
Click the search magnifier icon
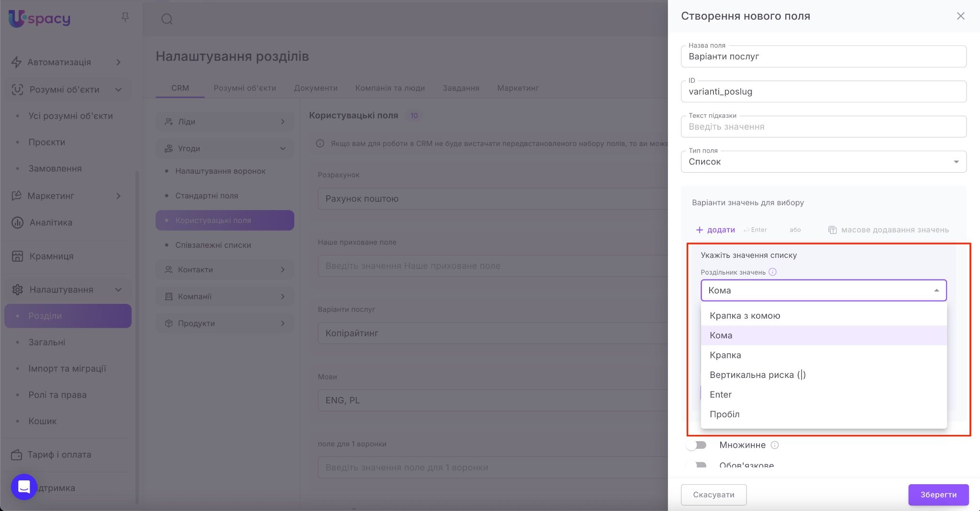167,19
